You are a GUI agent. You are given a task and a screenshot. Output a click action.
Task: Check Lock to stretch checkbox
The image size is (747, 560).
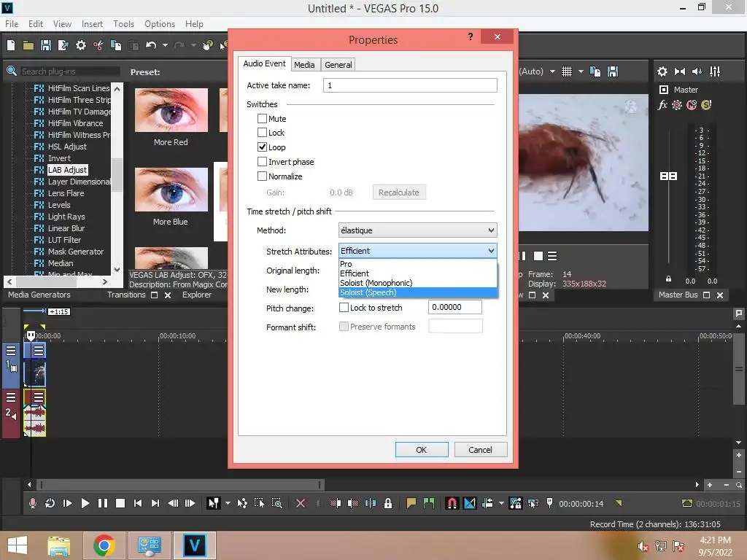point(344,308)
